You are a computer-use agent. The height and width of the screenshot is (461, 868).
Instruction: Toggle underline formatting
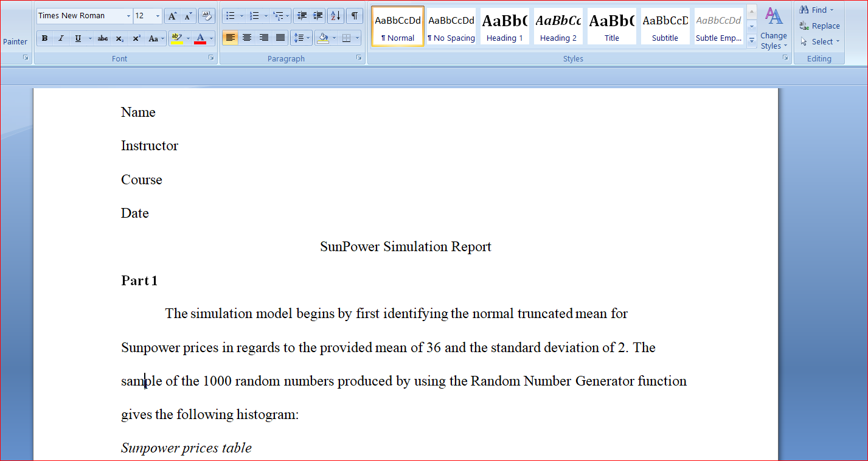pos(78,38)
